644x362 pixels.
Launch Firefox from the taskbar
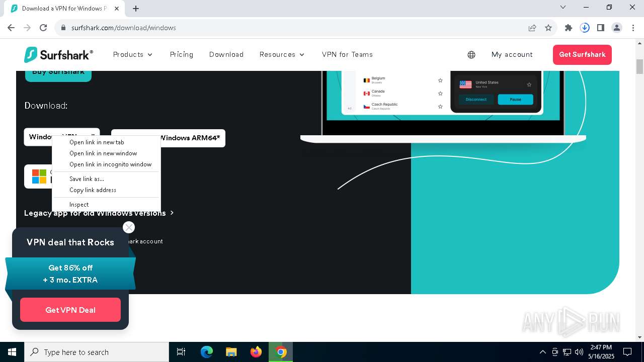point(256,352)
